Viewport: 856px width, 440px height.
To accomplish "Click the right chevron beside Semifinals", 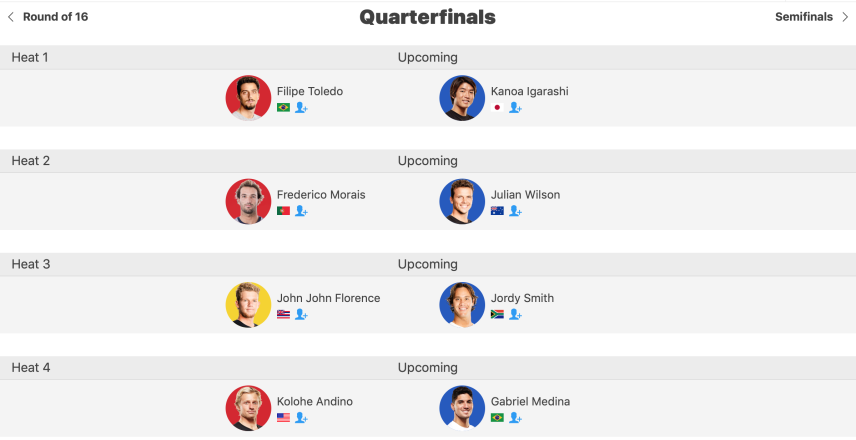I will pos(845,17).
